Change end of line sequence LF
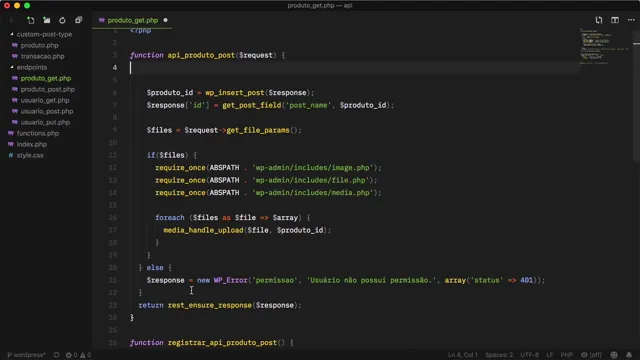Screen dimensions: 640x360 click(550, 355)
